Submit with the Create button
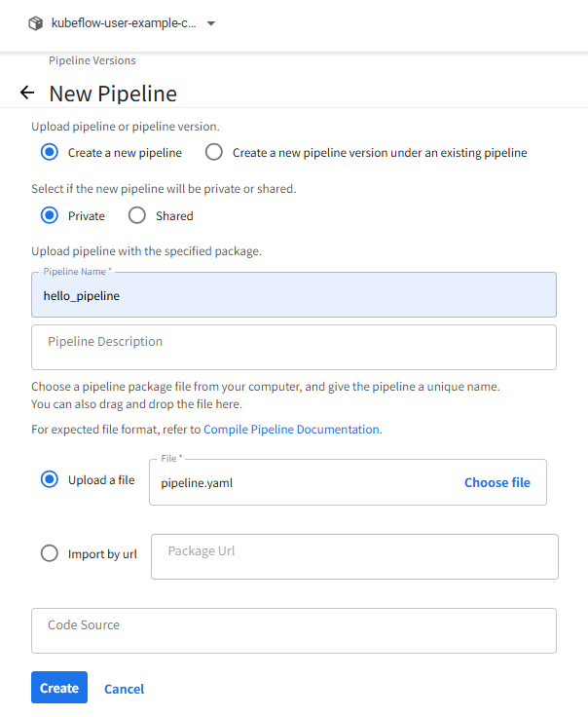Viewport: 588px width, 717px height. pyautogui.click(x=59, y=688)
